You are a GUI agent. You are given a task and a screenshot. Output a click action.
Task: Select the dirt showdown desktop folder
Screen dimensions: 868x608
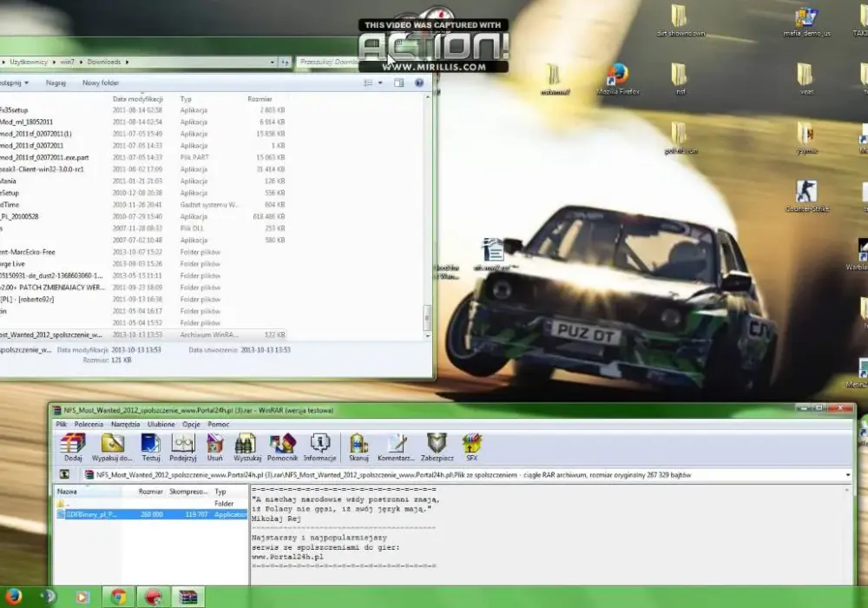pyautogui.click(x=681, y=22)
